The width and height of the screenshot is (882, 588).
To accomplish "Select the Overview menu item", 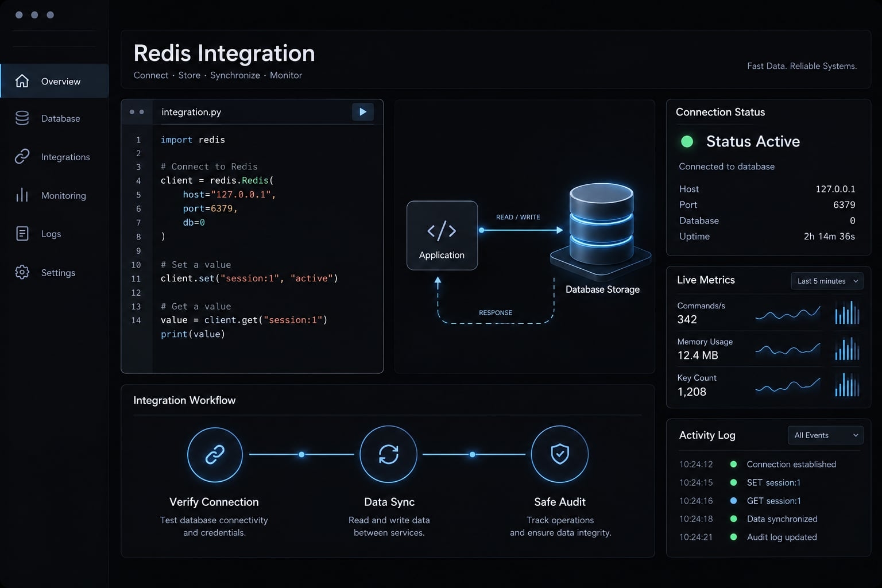I will click(x=55, y=81).
